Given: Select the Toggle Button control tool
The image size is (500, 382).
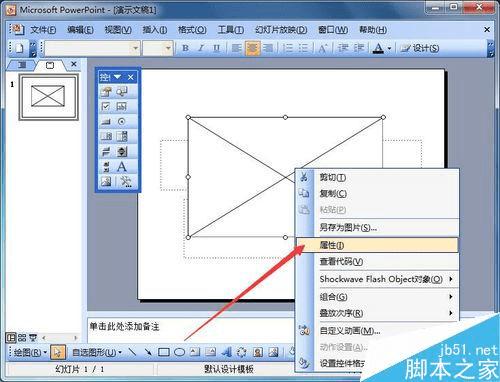Looking at the screenshot, I should point(106,151).
